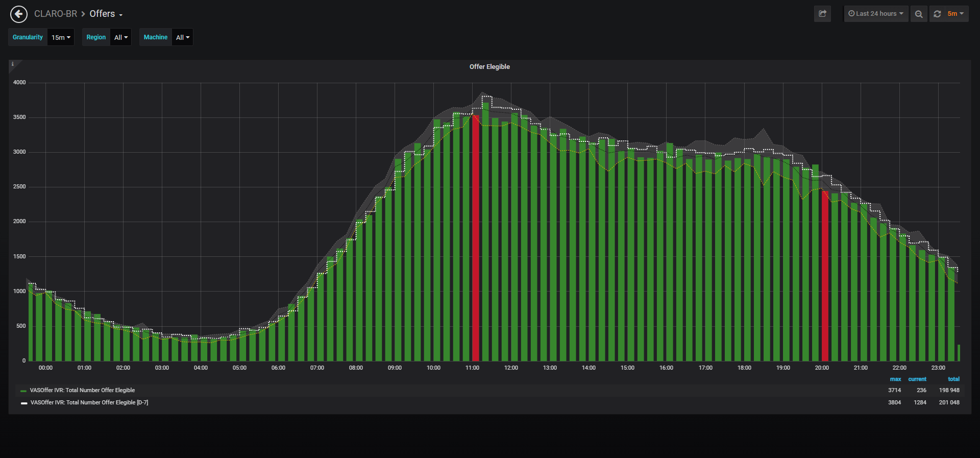Image resolution: width=980 pixels, height=458 pixels.
Task: Click the zoom out magnifier icon
Action: [x=919, y=14]
